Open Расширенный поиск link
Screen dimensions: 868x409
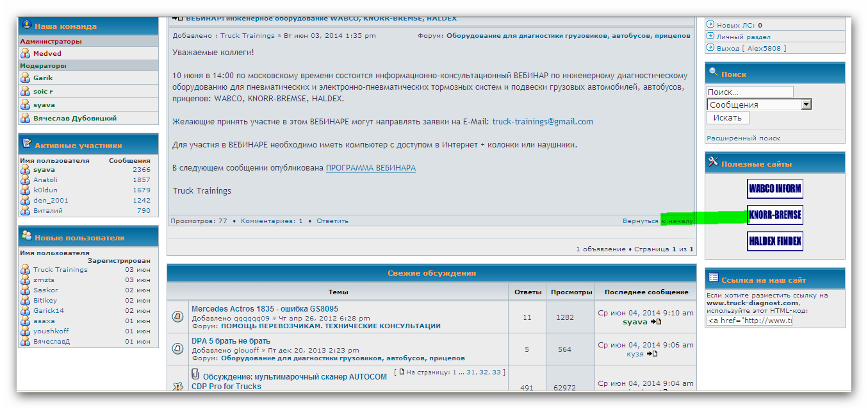(743, 138)
